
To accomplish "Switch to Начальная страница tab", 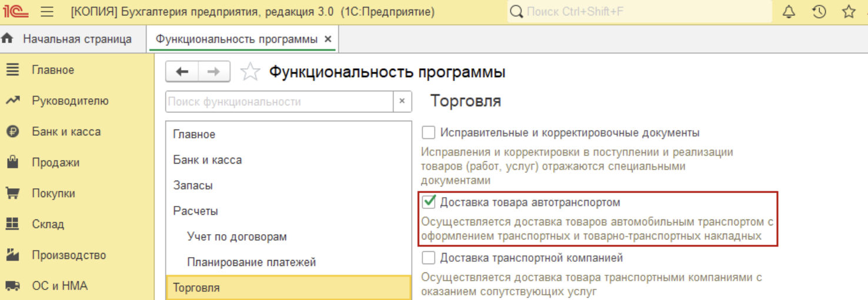I will (x=76, y=39).
